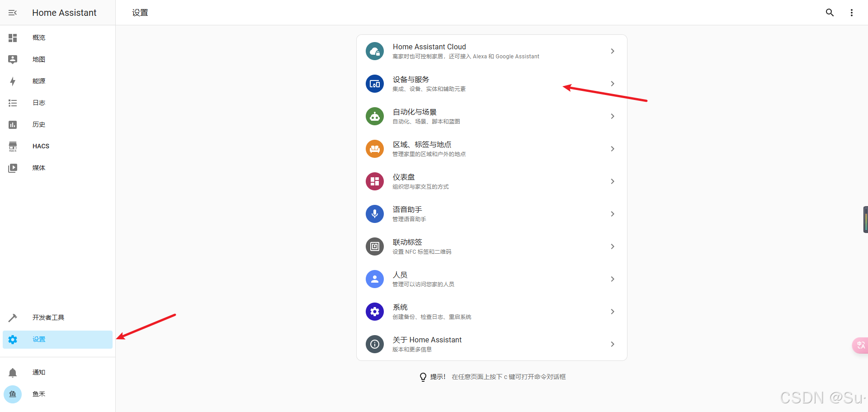
Task: Expand 设备与服务 row chevron
Action: click(x=613, y=84)
